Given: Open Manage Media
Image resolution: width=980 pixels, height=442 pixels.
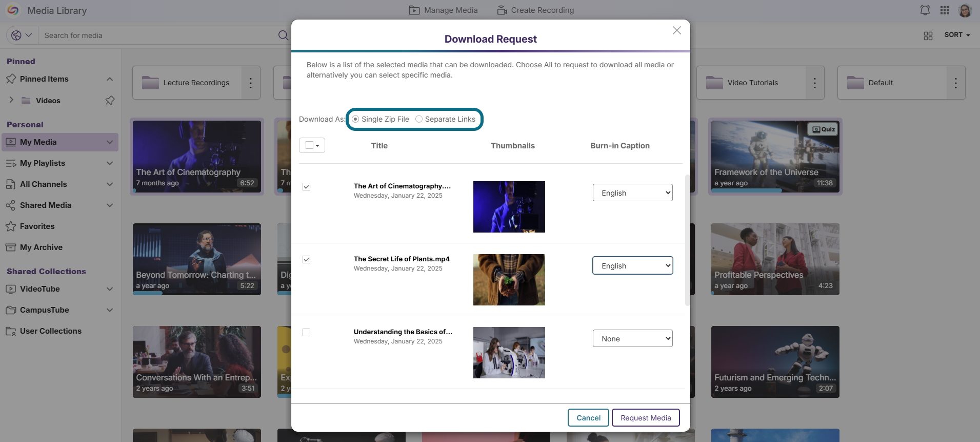Looking at the screenshot, I should [443, 10].
